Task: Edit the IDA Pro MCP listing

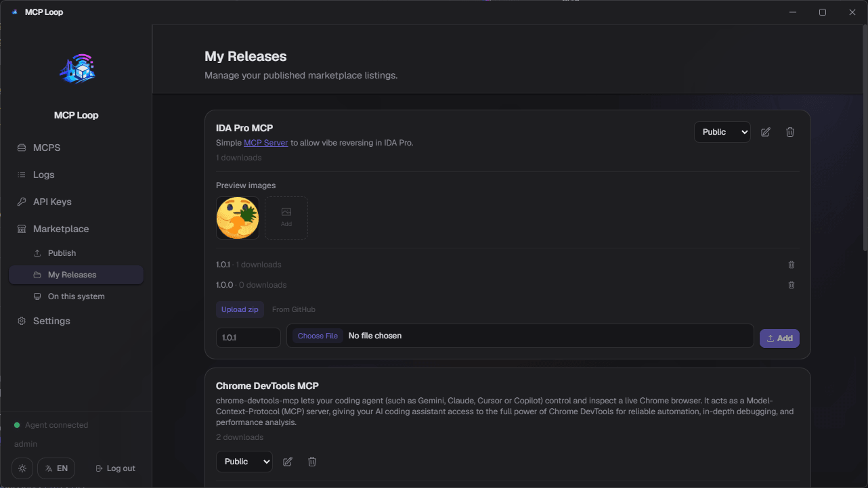Action: point(766,132)
